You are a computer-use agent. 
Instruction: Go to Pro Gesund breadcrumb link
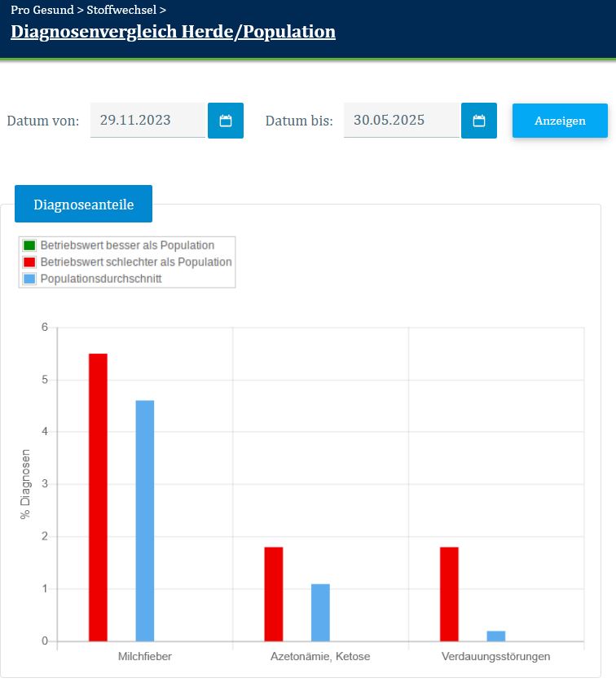coord(42,10)
